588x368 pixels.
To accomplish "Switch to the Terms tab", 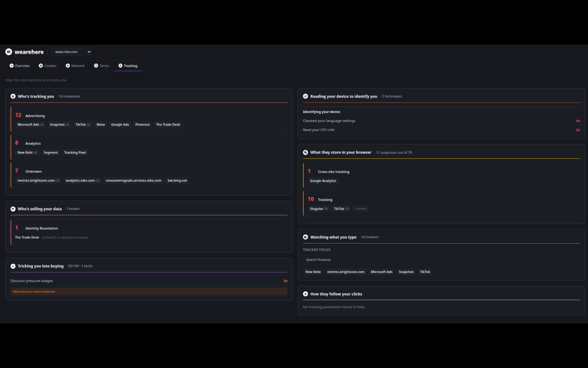I will point(102,66).
